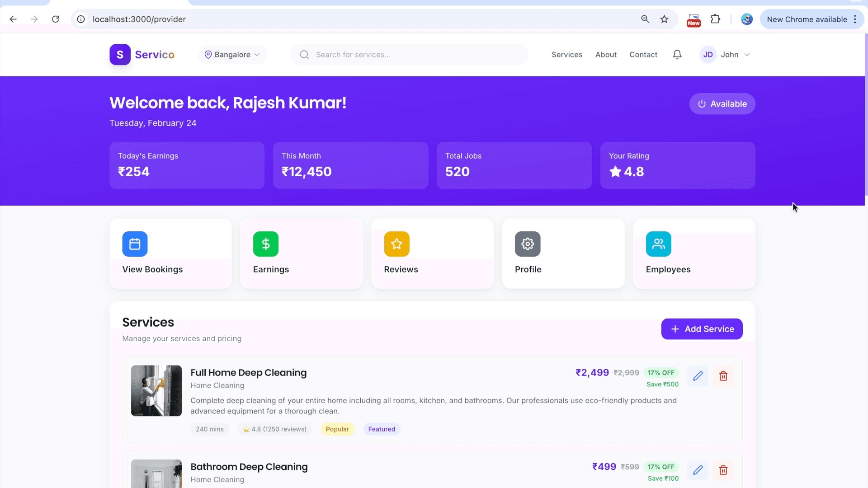868x488 pixels.
Task: Edit Full Home Deep Cleaning service
Action: tap(698, 376)
